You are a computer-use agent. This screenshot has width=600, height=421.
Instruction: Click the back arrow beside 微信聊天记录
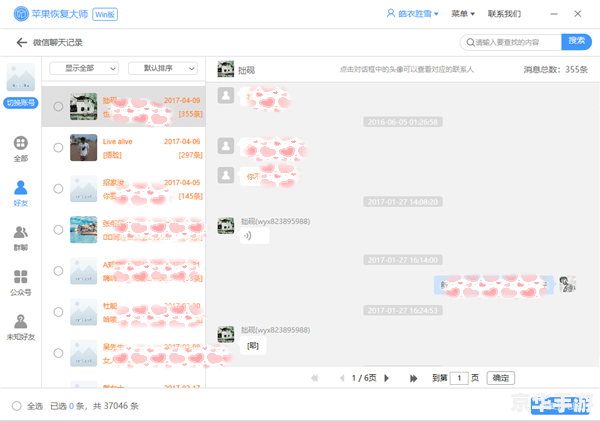21,42
